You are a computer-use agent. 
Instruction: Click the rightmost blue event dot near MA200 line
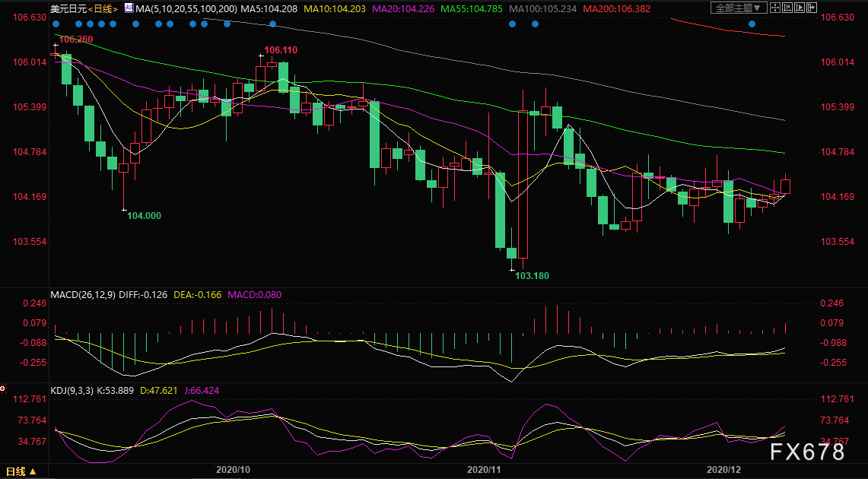752,24
